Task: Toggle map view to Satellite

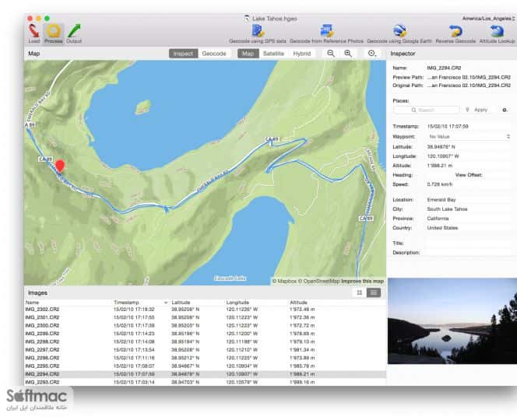Action: click(273, 54)
